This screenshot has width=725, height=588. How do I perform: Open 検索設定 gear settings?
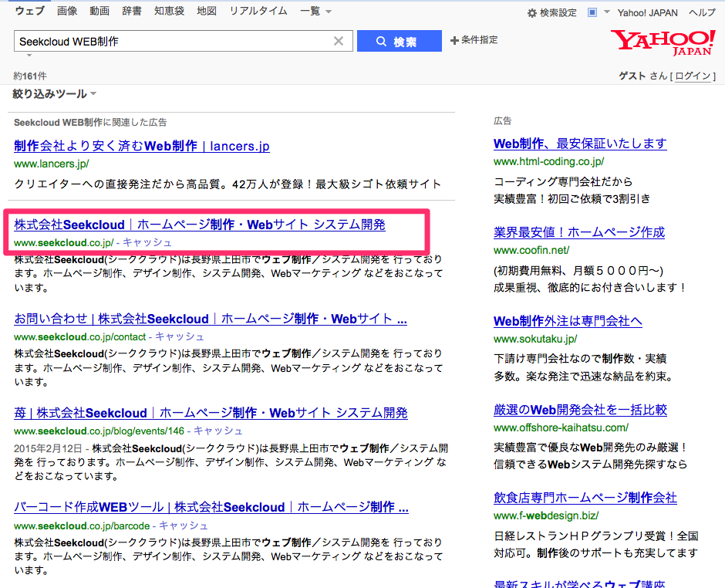[x=552, y=13]
